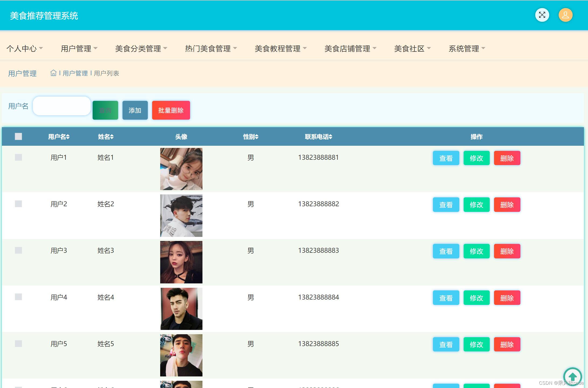Expand the 个人中心 dropdown menu

click(24, 49)
